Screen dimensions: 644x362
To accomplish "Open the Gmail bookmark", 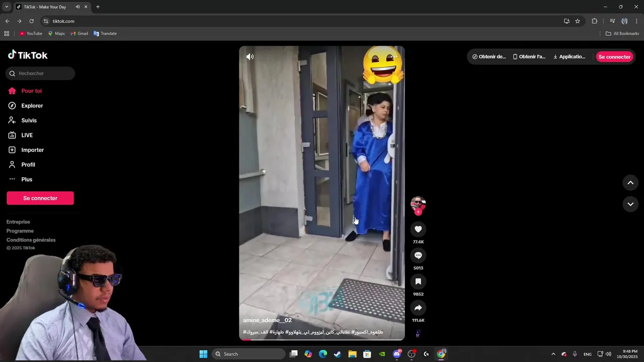I will tap(79, 34).
